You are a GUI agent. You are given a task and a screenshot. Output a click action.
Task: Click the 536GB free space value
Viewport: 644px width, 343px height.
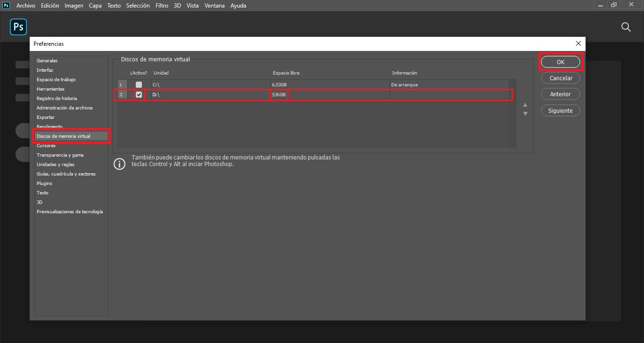point(279,94)
